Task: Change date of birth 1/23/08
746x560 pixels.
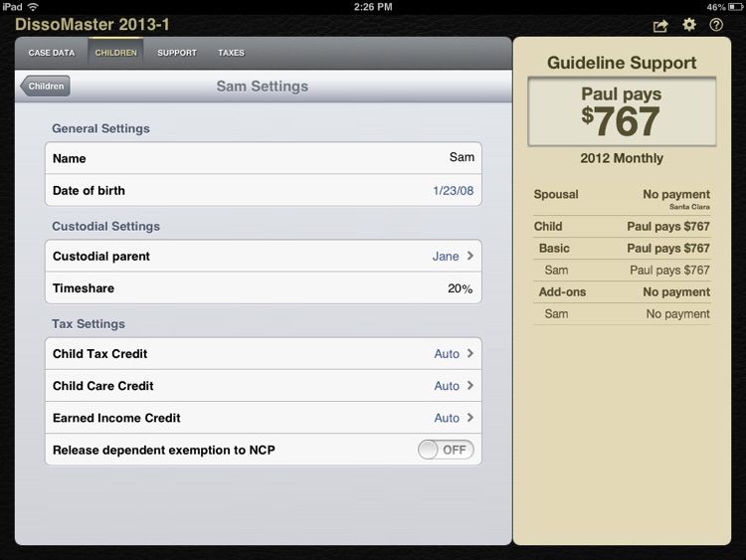Action: [453, 191]
